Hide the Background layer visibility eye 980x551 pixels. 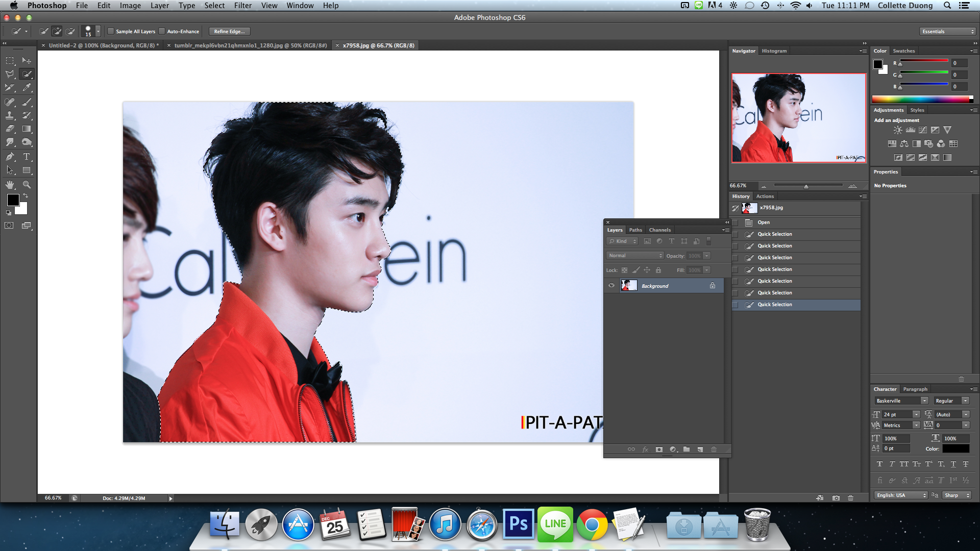611,286
